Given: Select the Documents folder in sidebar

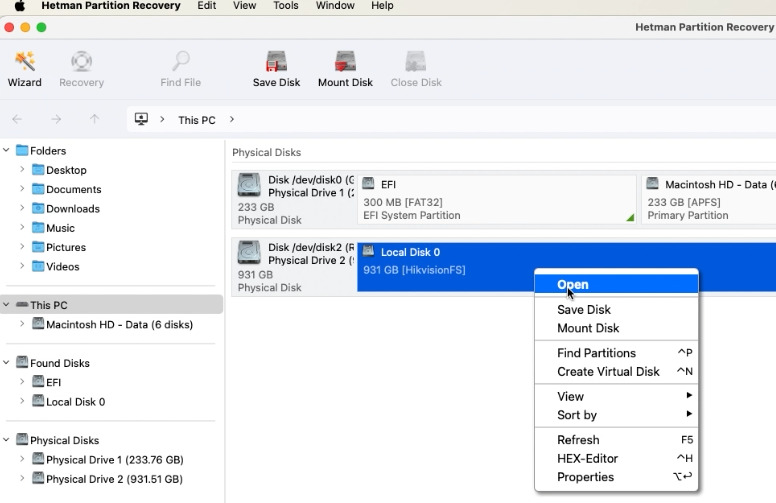Looking at the screenshot, I should click(74, 189).
